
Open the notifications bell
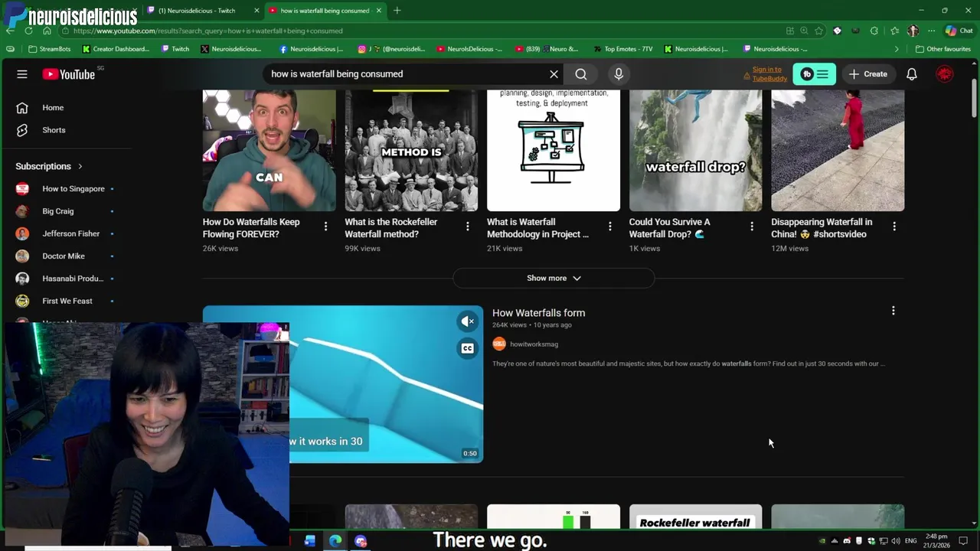click(912, 74)
